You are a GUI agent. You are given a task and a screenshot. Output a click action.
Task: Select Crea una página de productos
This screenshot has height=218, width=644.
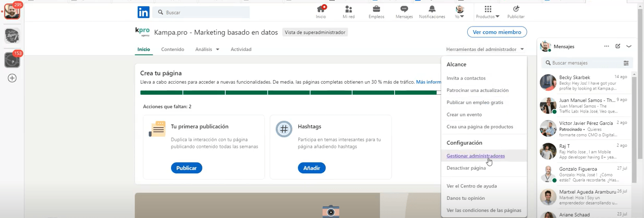tap(480, 126)
